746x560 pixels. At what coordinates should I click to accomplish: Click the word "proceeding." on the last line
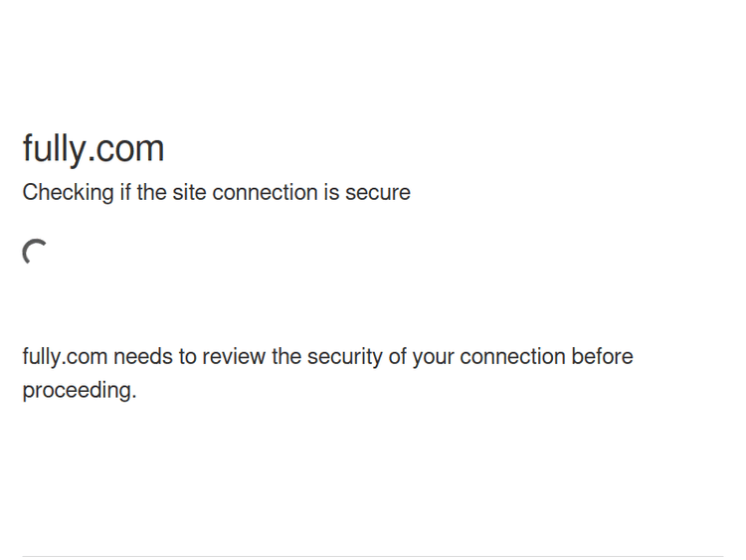click(x=80, y=391)
